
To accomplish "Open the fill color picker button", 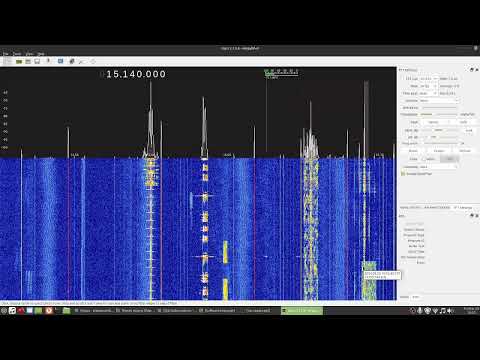I will tap(450, 159).
